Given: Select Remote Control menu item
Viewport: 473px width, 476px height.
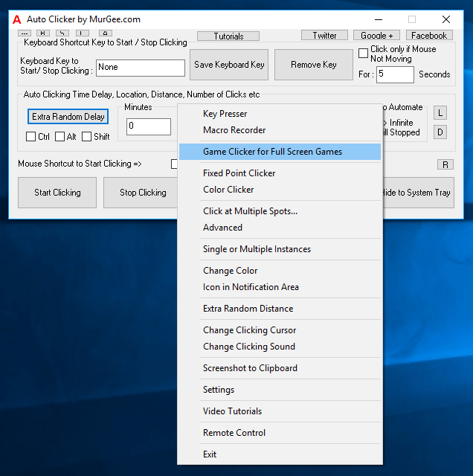Looking at the screenshot, I should (280, 433).
